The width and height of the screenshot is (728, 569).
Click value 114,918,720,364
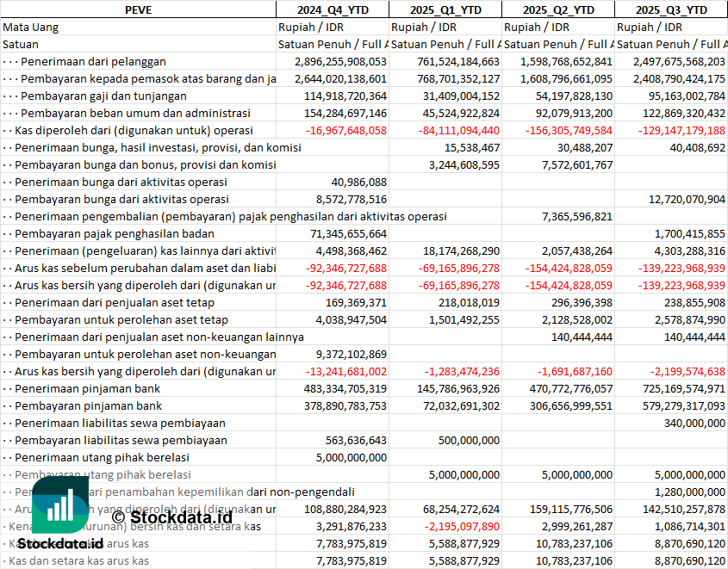(345, 96)
